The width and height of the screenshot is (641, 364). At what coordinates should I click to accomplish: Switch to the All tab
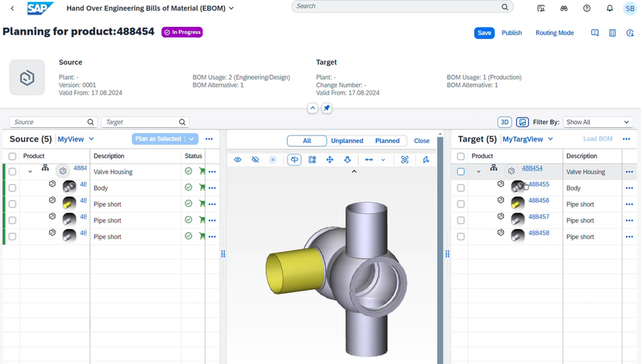click(307, 141)
